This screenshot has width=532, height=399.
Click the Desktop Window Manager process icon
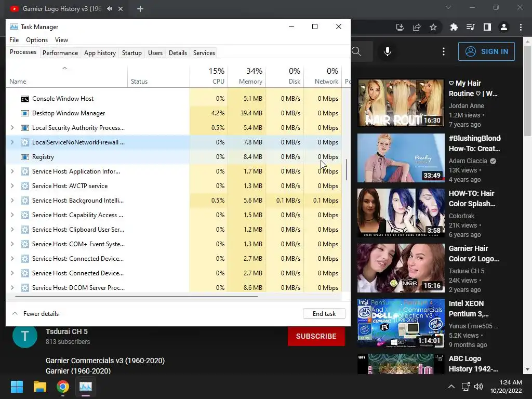pyautogui.click(x=25, y=113)
